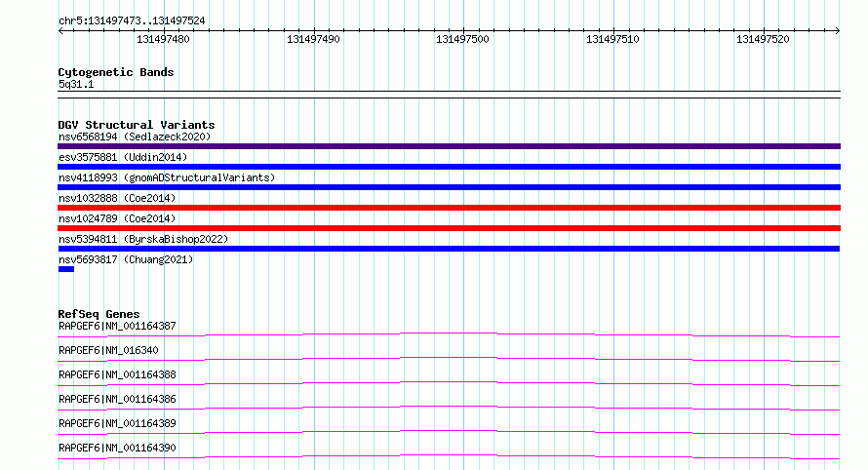Open transcript RAPGEF6|NM_016340 label
868x470 pixels.
[108, 350]
